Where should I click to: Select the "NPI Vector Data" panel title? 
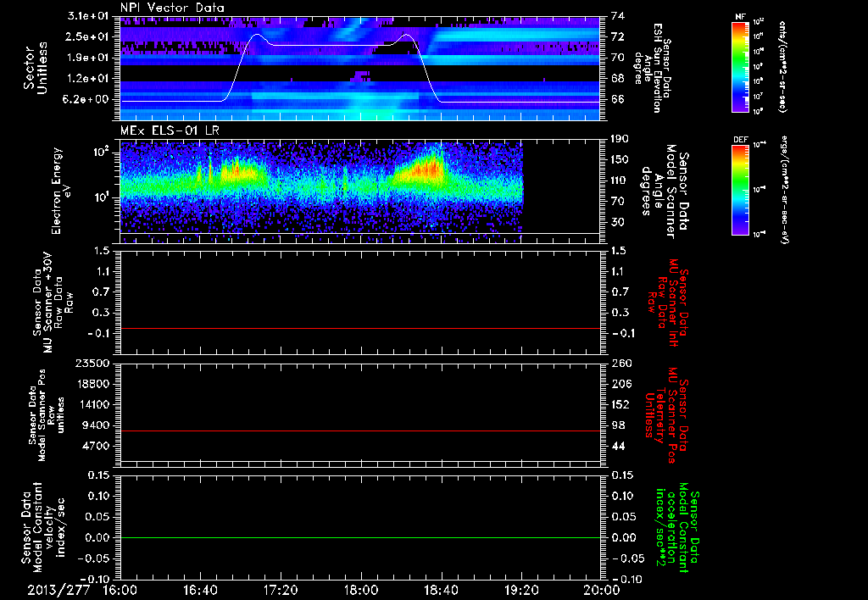tap(173, 8)
